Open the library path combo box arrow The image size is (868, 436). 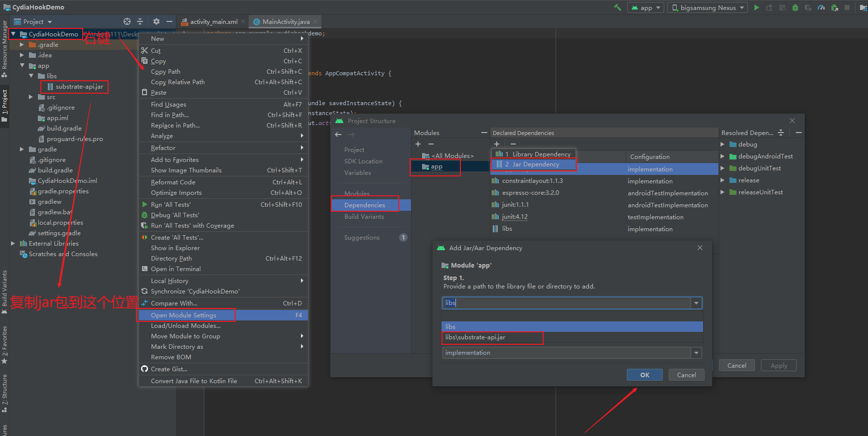696,303
